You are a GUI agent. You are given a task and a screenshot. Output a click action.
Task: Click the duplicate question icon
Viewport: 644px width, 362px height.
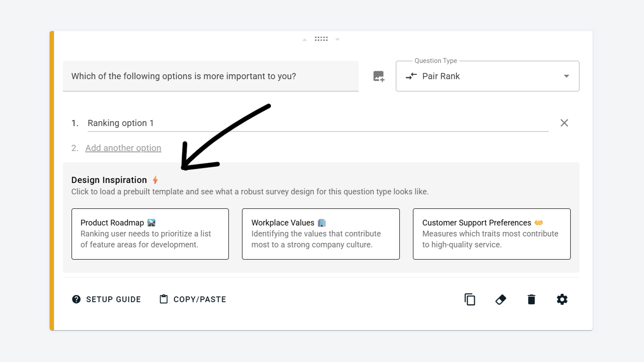(x=470, y=299)
